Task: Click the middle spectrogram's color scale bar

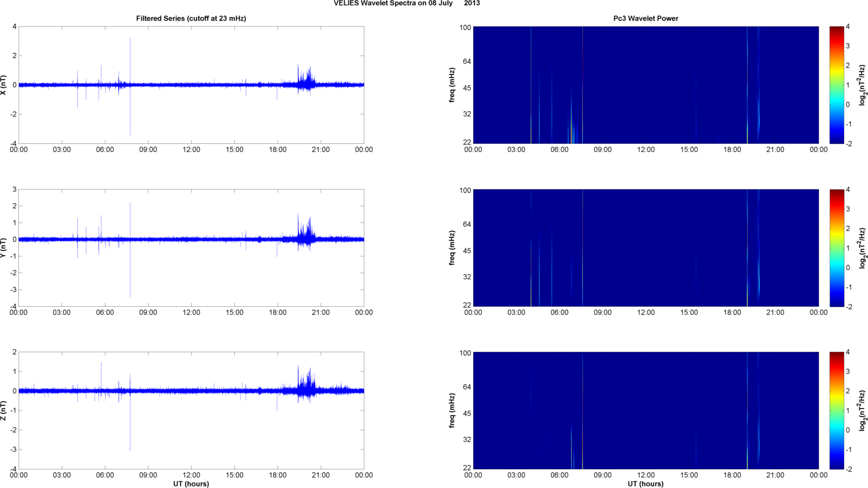Action: pos(836,248)
